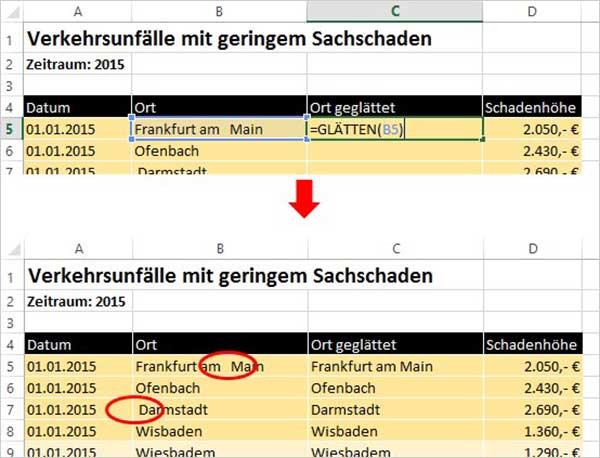Select column B header in lower sheet

(x=220, y=249)
